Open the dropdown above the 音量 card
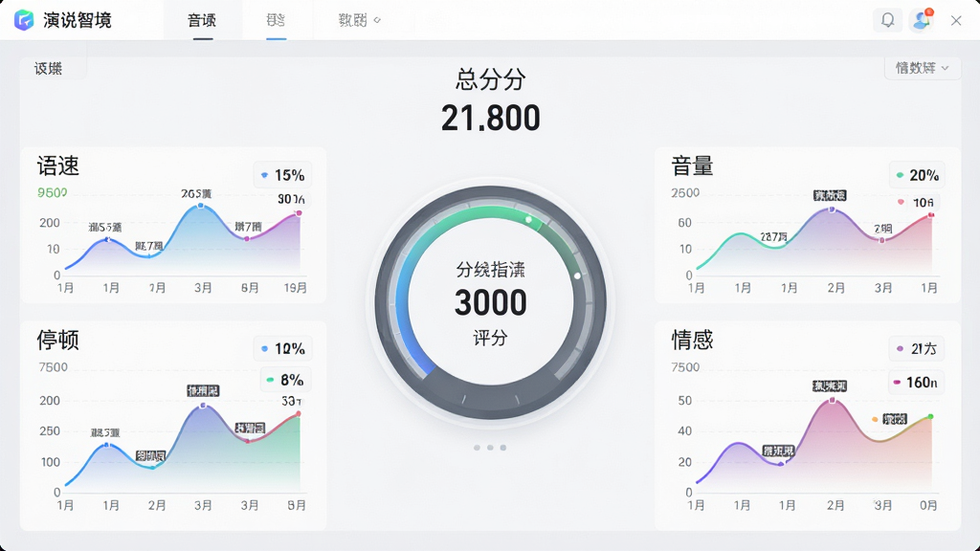980x551 pixels. pyautogui.click(x=922, y=68)
